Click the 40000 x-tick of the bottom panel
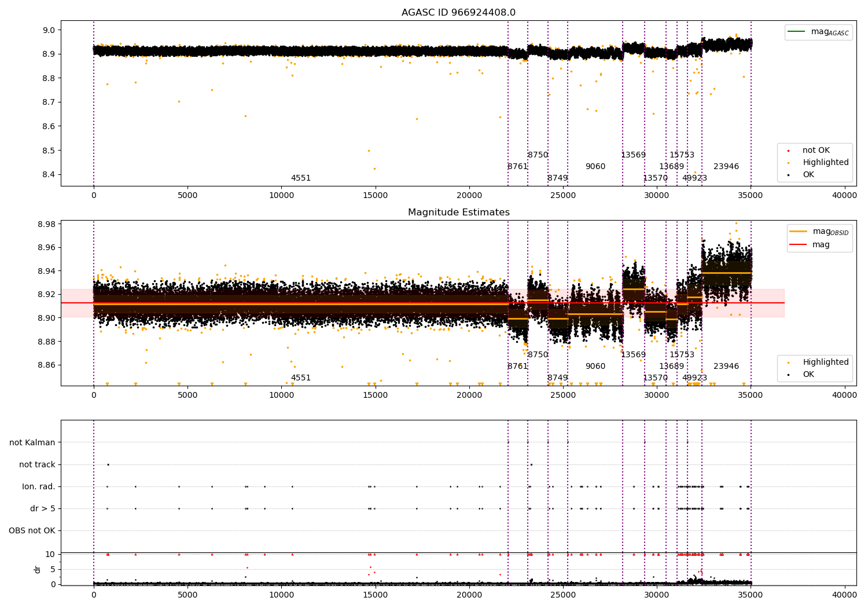Viewport: 868px width, 608px height. click(844, 595)
